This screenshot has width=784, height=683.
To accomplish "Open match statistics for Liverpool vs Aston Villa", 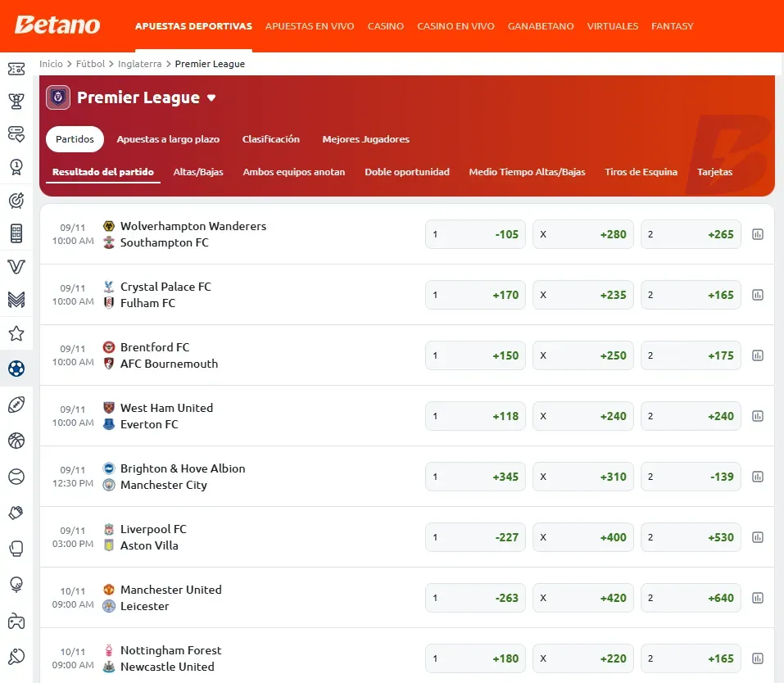I will pyautogui.click(x=757, y=537).
